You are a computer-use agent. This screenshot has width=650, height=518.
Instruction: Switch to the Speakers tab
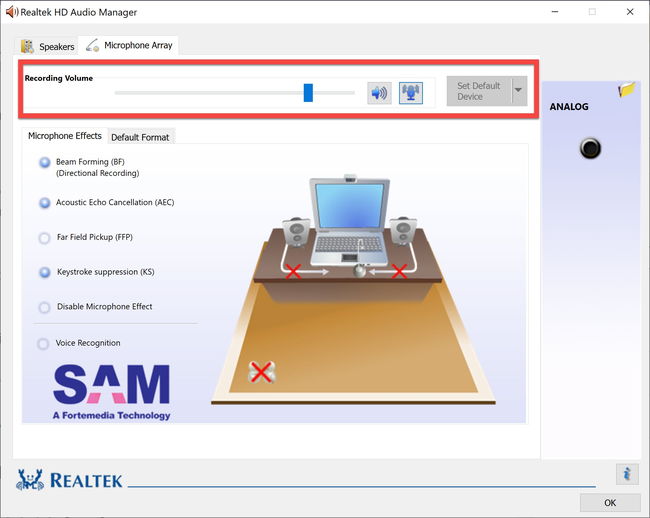coord(48,46)
